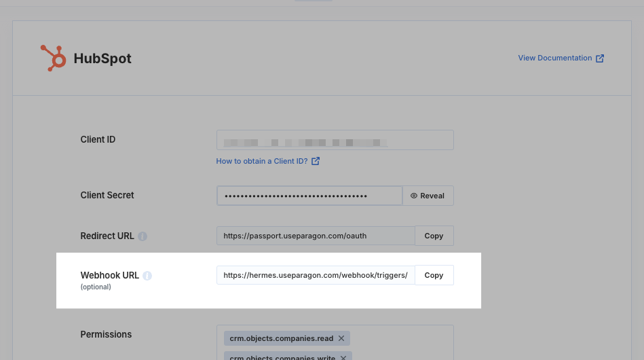Show info tooltip for Redirect URL
Viewport: 644px width, 360px height.
click(143, 236)
